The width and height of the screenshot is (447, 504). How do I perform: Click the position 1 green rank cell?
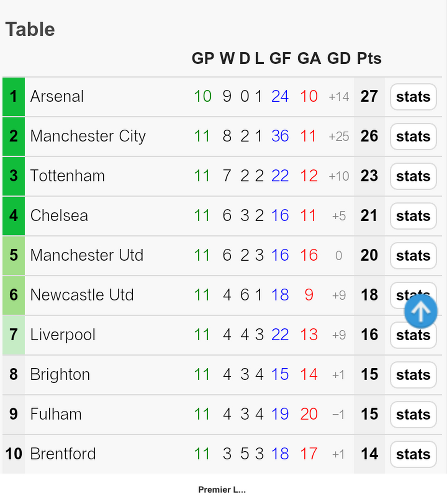[x=13, y=97]
